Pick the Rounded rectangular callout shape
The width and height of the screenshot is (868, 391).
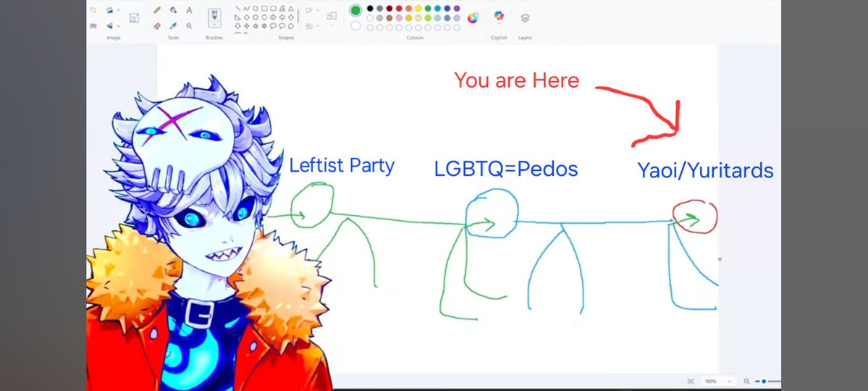274,26
